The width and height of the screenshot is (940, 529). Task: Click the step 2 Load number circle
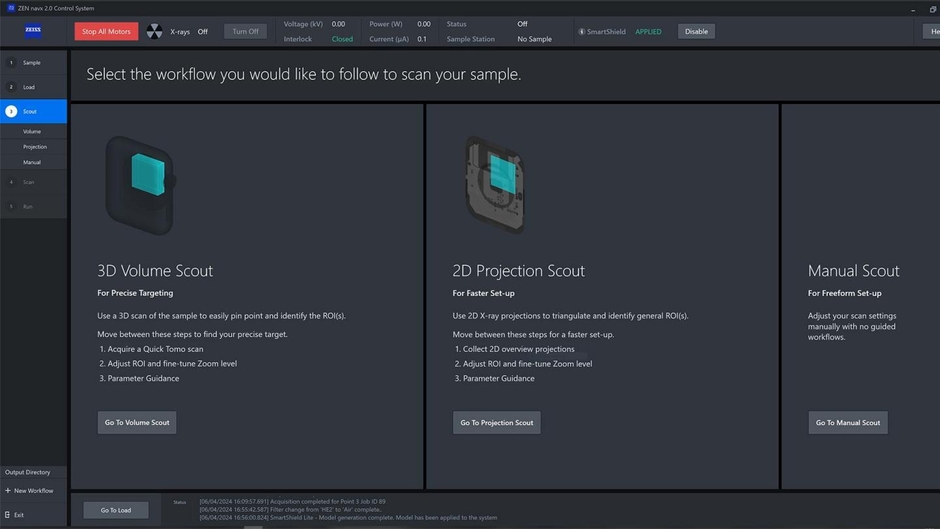point(11,87)
